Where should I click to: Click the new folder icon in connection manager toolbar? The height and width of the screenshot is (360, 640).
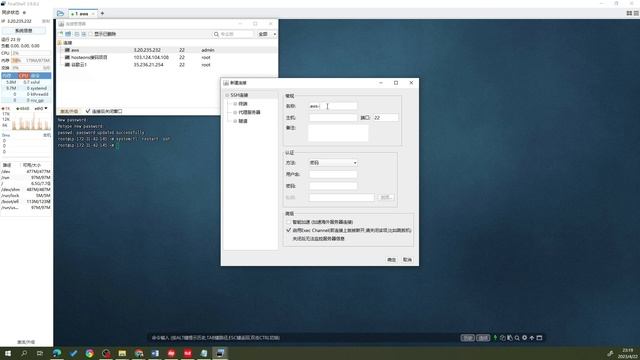point(68,34)
